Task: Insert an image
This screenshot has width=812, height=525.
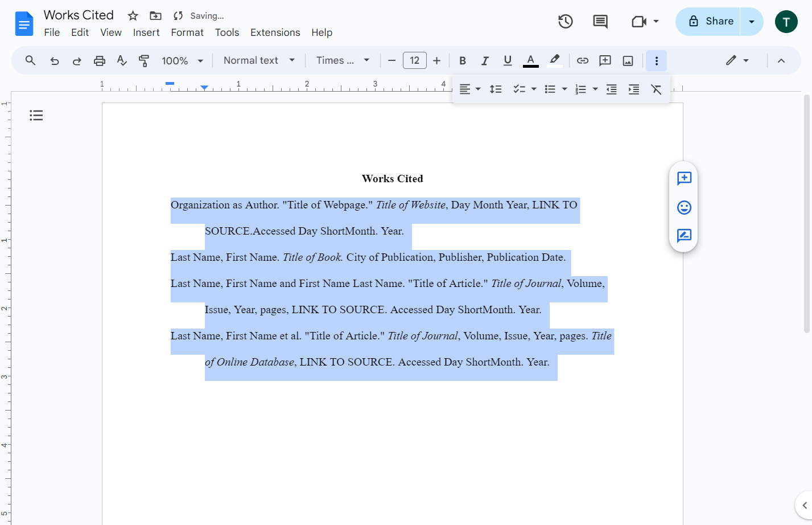Action: click(x=628, y=61)
